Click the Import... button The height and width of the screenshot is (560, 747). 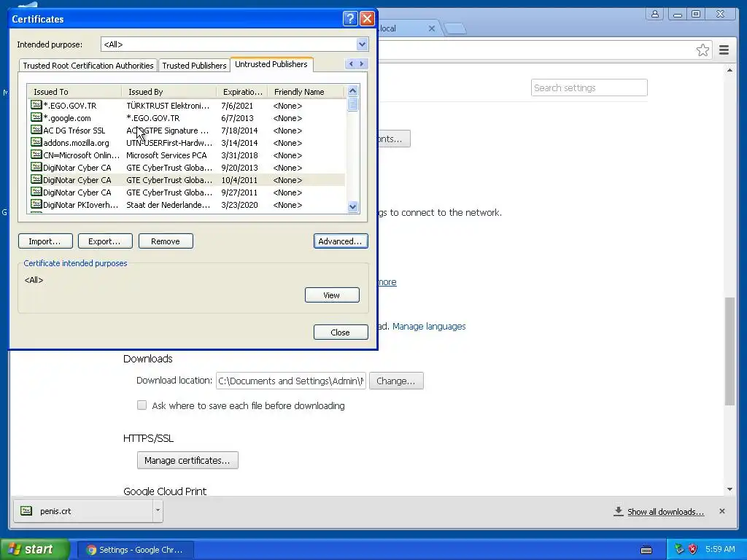tap(45, 241)
